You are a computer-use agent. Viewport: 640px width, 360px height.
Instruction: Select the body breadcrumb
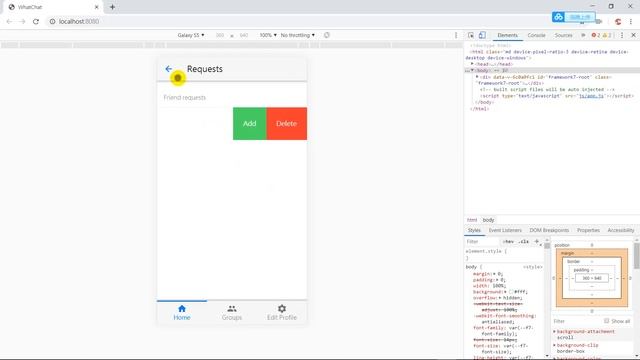tap(488, 220)
